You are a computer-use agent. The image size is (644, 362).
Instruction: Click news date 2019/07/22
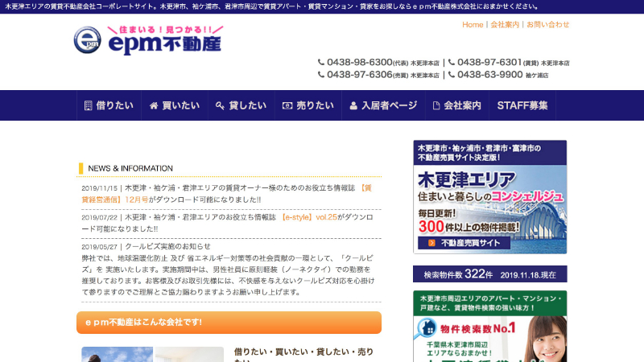click(99, 217)
